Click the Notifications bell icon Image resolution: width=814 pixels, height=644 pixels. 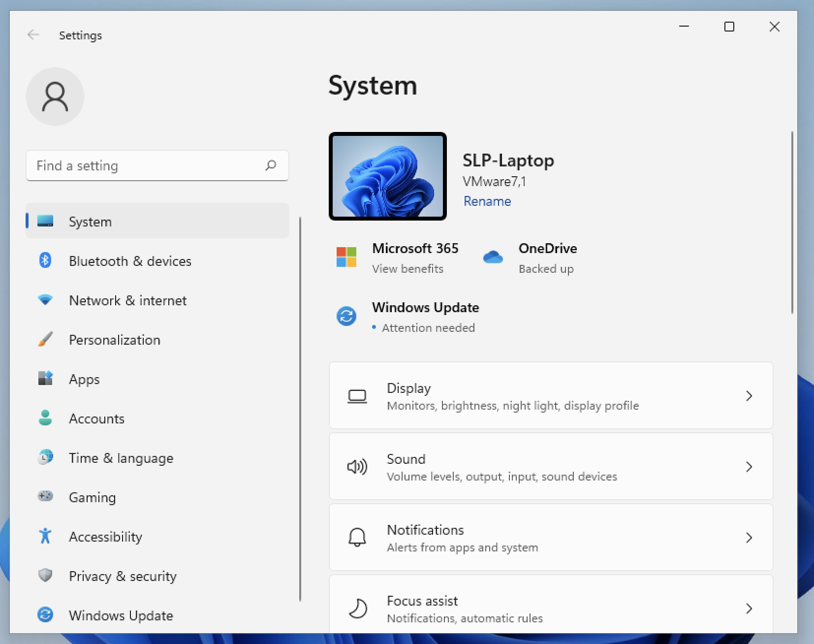tap(357, 538)
